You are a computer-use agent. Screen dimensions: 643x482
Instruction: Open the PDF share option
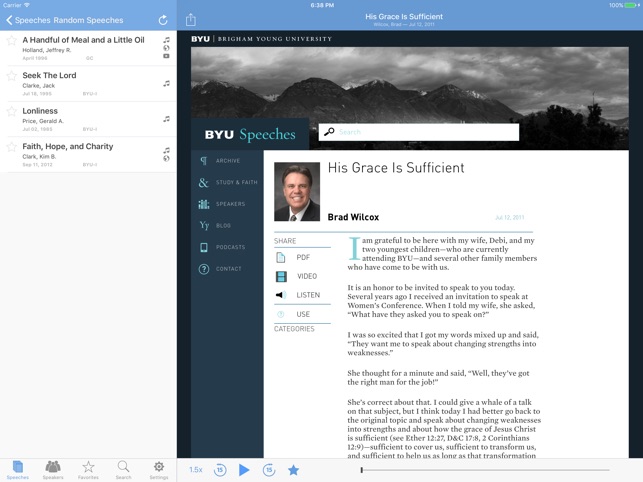pyautogui.click(x=302, y=258)
